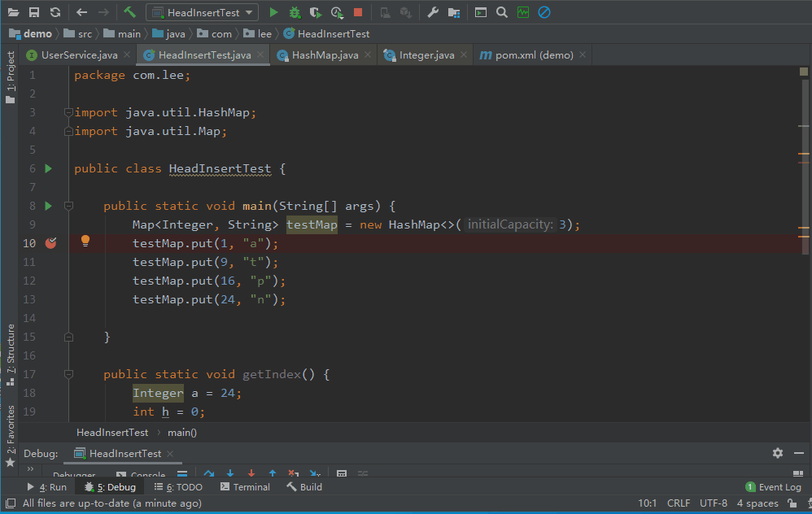Navigate forward with the right arrow

point(103,12)
